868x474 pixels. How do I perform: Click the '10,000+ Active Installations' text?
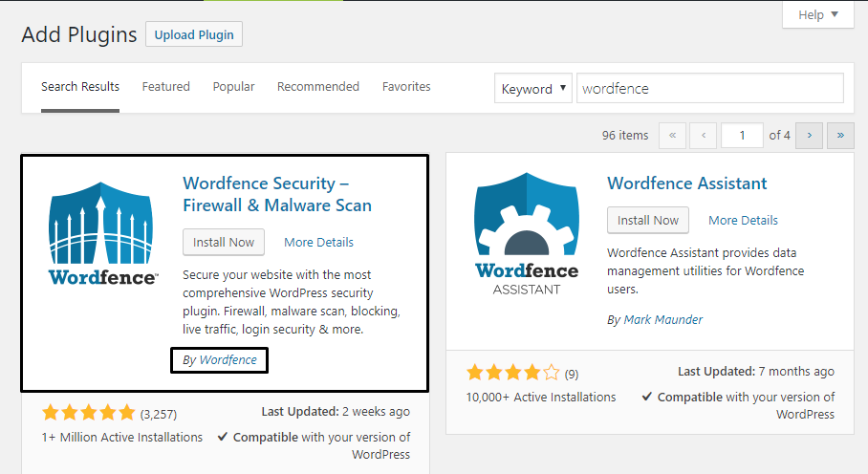(541, 398)
